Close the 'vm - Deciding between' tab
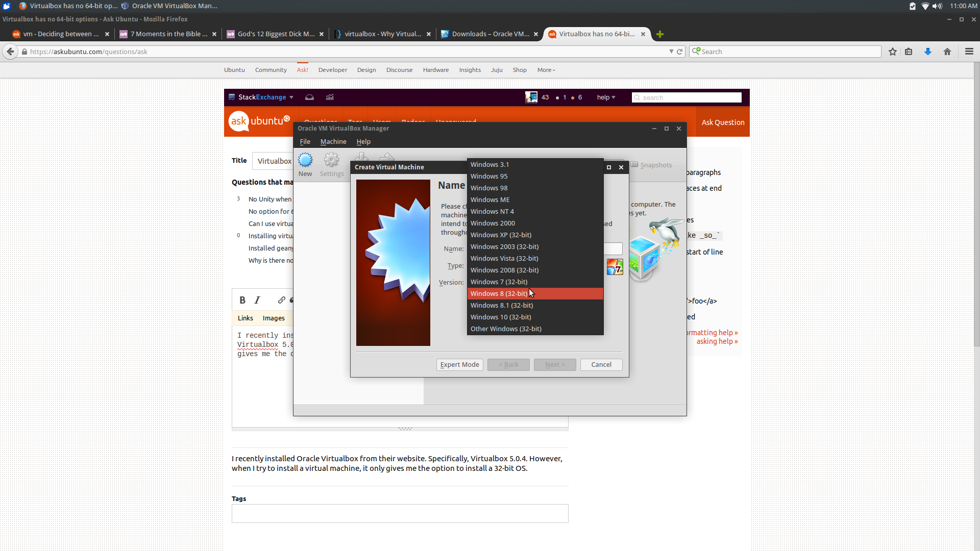This screenshot has height=551, width=980. (107, 34)
